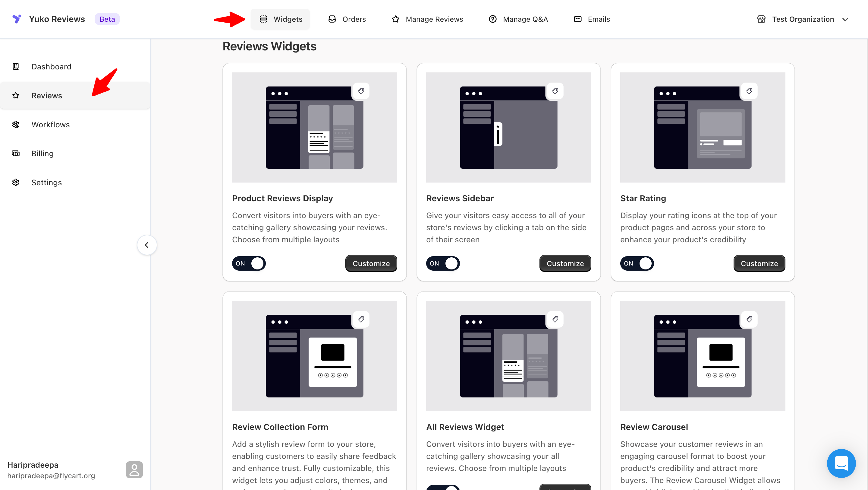Toggle off Reviews Sidebar widget
868x490 pixels.
[443, 263]
